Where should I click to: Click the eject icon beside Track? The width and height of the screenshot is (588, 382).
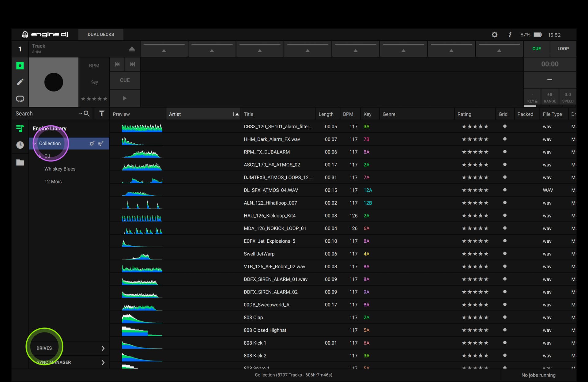(132, 49)
